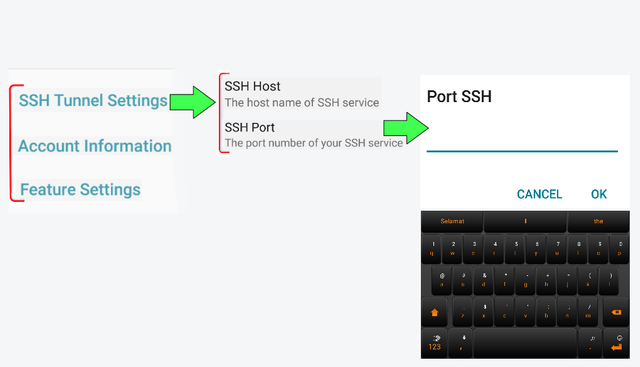Screen dimensions: 640x367
Task: Tap the 'q' key with number 1
Action: pos(432,249)
